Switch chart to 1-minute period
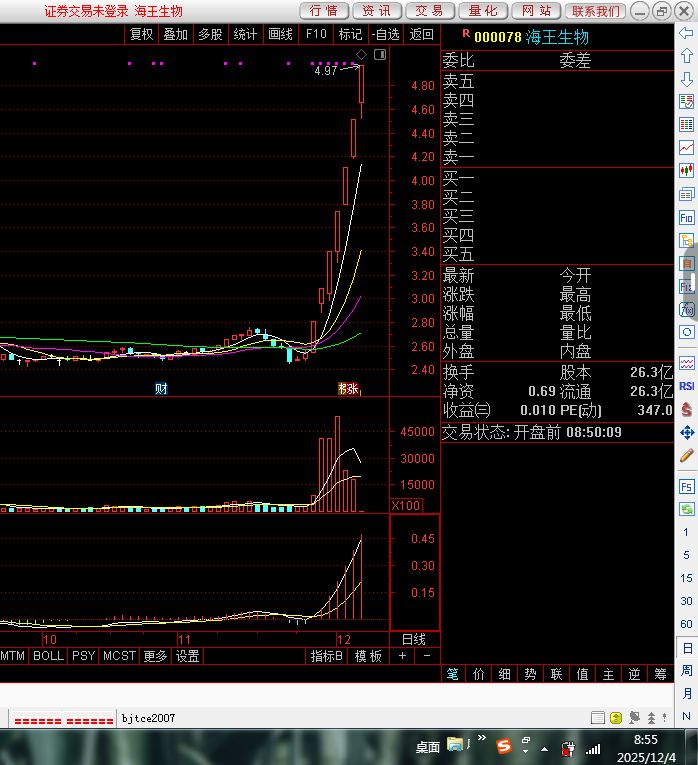 tap(686, 532)
